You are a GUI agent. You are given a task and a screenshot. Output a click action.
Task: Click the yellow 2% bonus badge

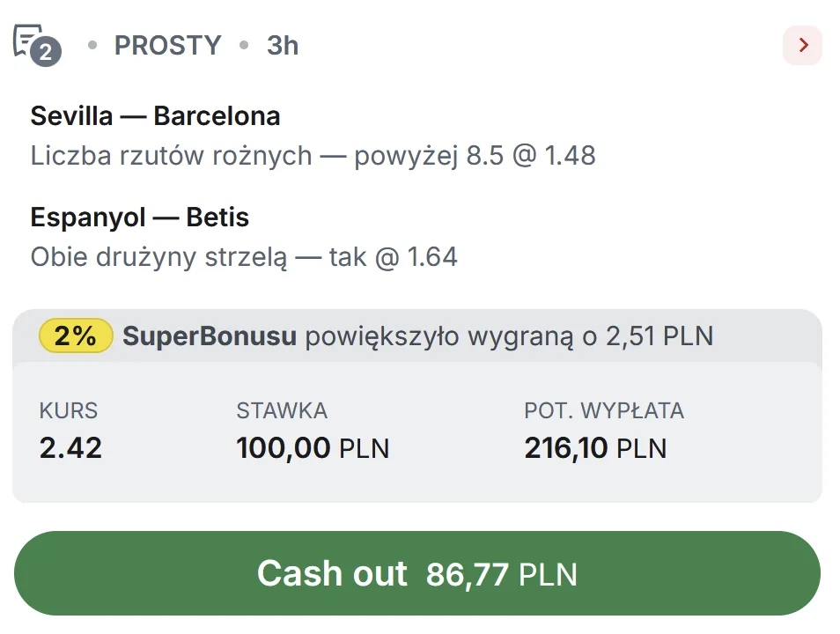(76, 335)
